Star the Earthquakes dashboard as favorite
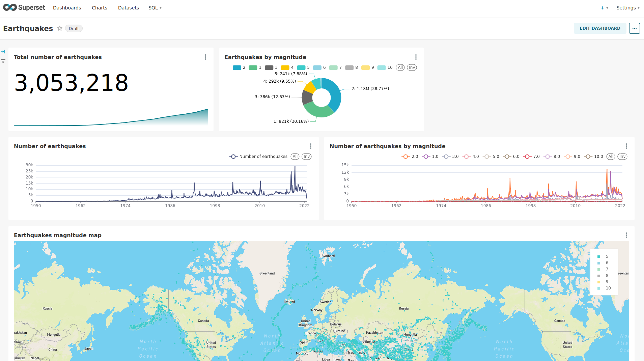The image size is (644, 361). point(60,28)
